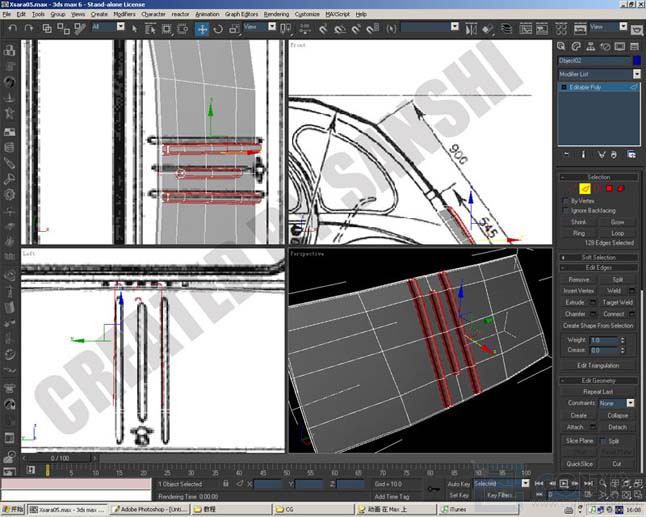Viewport: 646px width, 517px height.
Task: Open the Rendering menu
Action: click(276, 14)
